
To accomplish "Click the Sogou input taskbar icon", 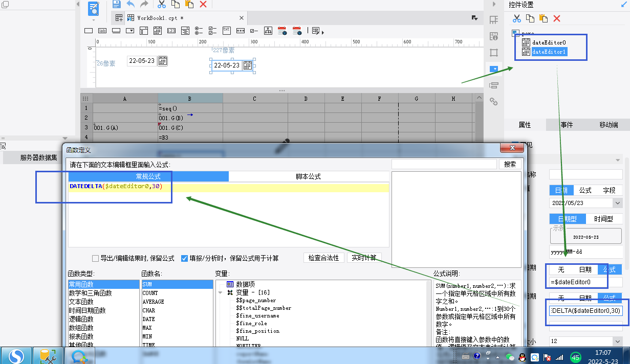I will click(x=17, y=356).
